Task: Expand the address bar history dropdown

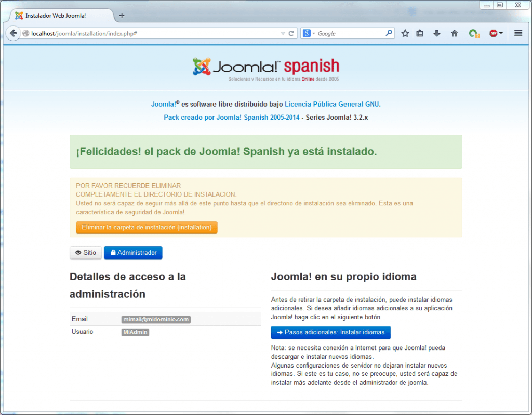Action: (x=282, y=32)
